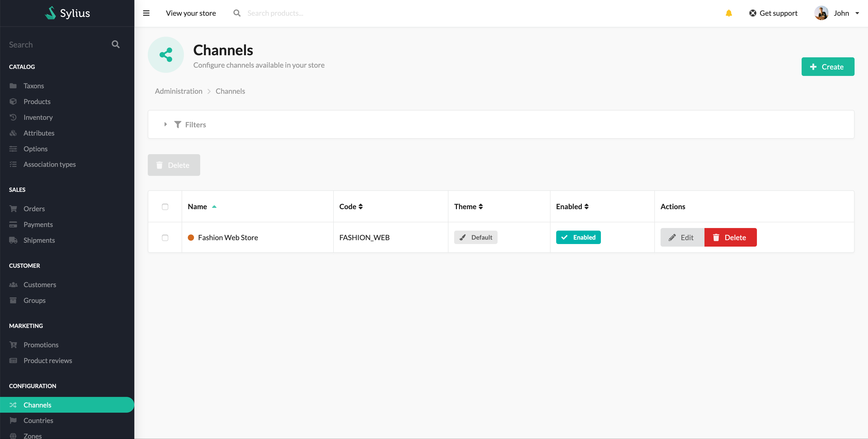Click the Inventory history icon
The height and width of the screenshot is (439, 868).
tap(13, 117)
